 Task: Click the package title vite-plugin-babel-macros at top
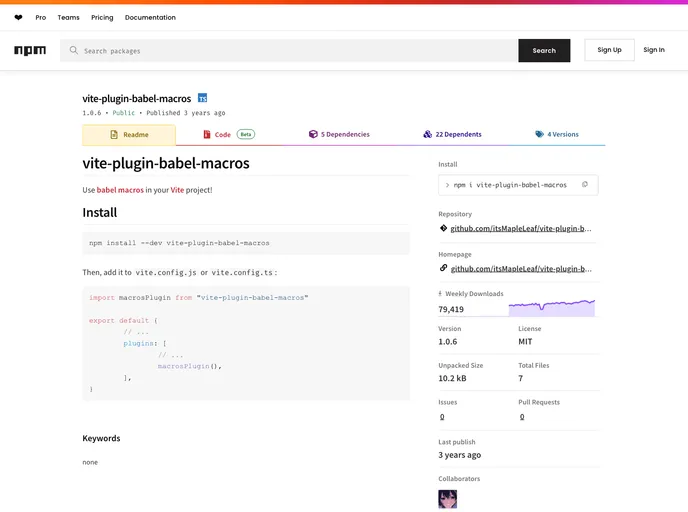point(137,99)
